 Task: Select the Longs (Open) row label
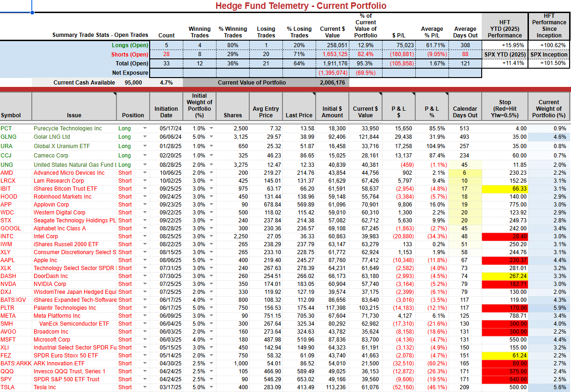130,45
